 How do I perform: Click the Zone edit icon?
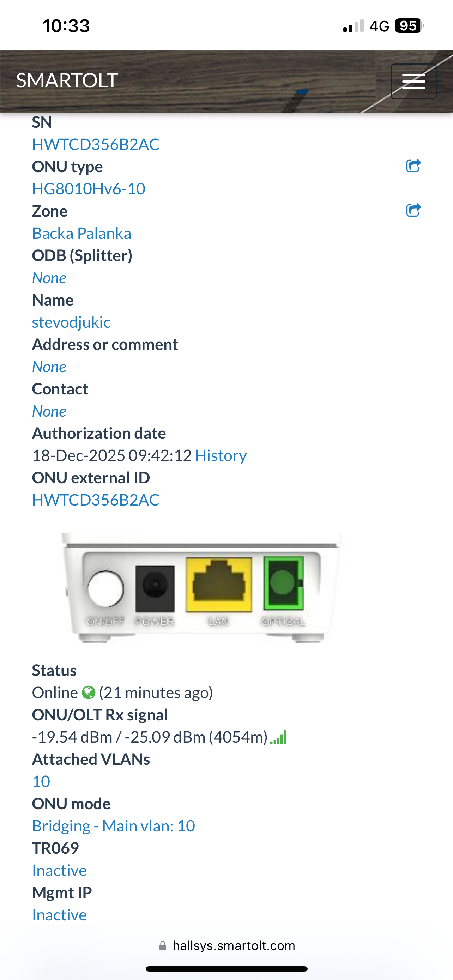click(413, 210)
